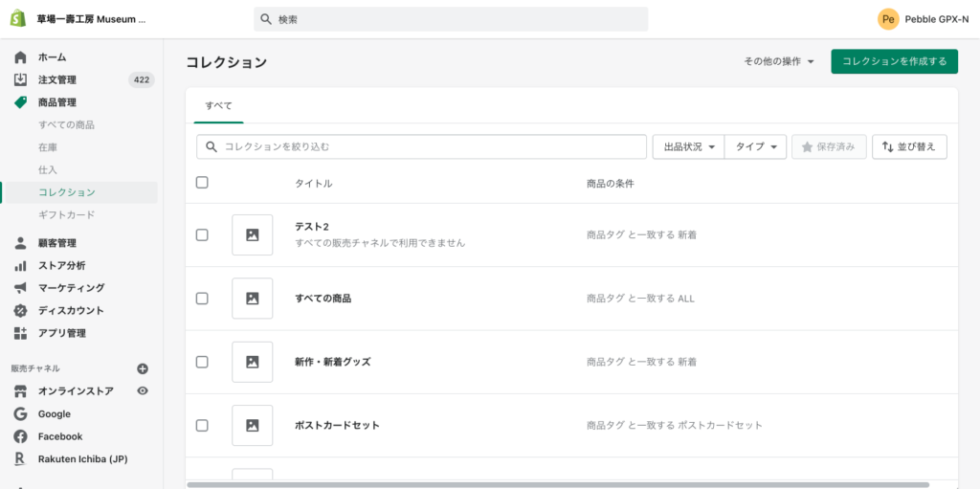This screenshot has height=489, width=980.
Task: Click the Shopify logo icon
Action: tap(18, 19)
